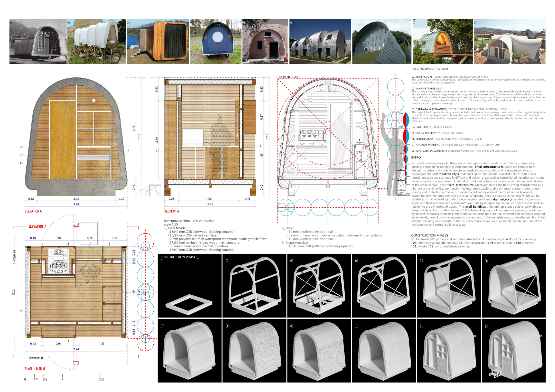This screenshot has width=555, height=392.
Task: Select construction phase 03 steel bracing render
Action: coord(319,286)
